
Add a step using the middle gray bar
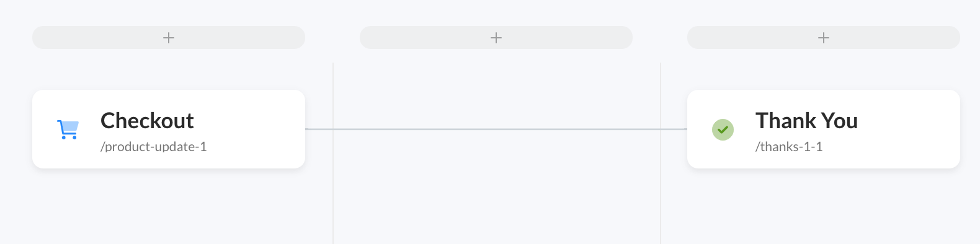[x=496, y=37]
